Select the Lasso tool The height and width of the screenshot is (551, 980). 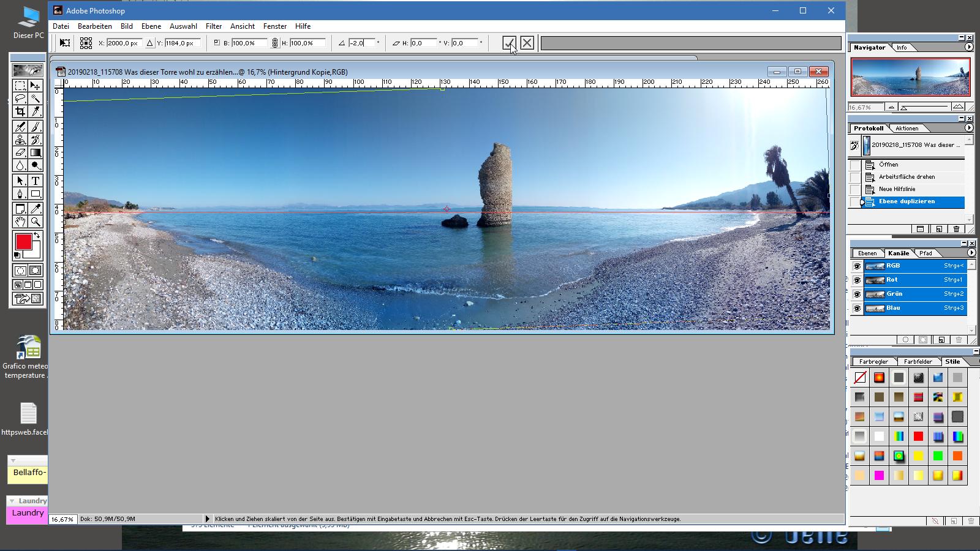point(20,97)
